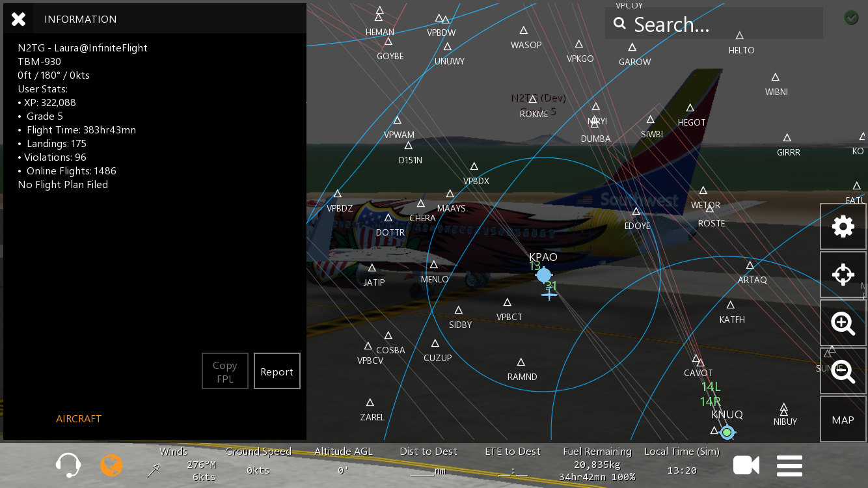Select the ARTAQ waypoint triangle
Screen dimensions: 868x488
tap(750, 265)
